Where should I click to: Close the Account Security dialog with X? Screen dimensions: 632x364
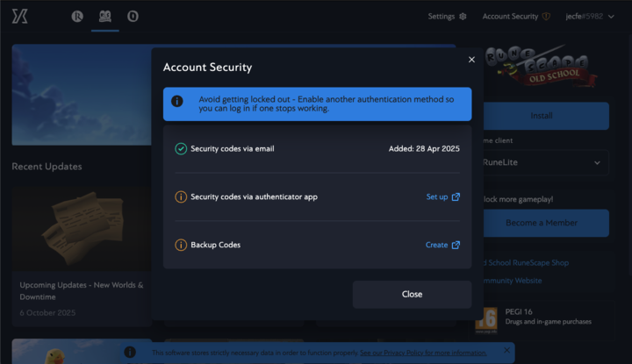pyautogui.click(x=471, y=60)
